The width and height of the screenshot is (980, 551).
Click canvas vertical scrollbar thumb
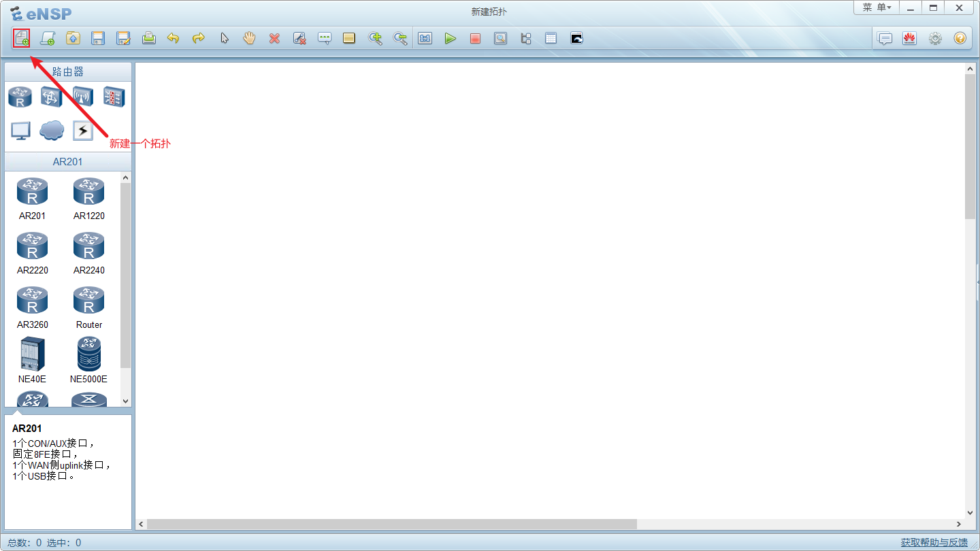[970, 146]
